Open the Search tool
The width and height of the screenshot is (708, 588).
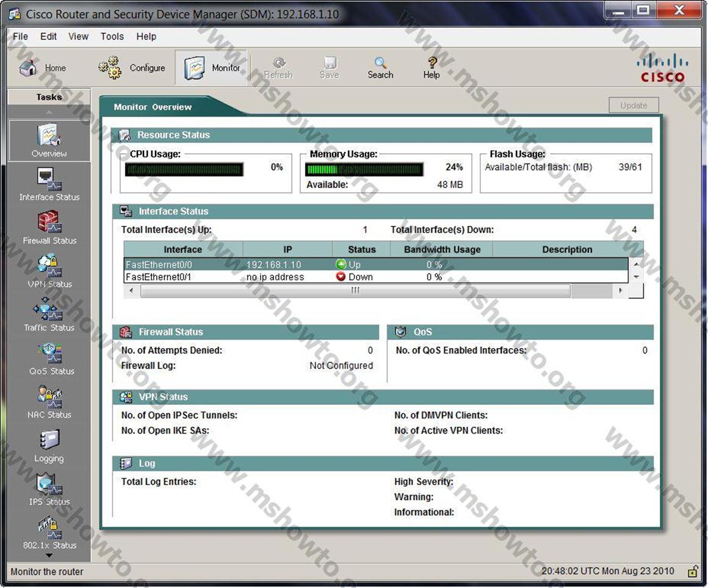[380, 68]
